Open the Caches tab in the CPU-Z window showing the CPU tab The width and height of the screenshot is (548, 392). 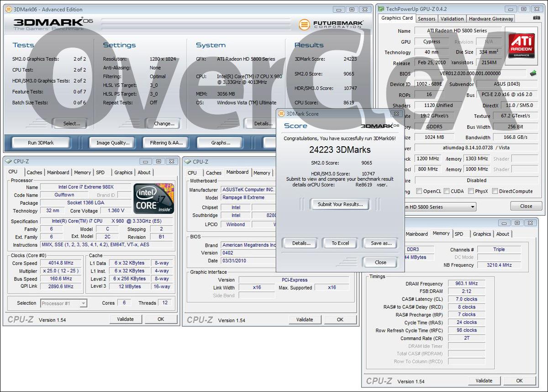coord(34,172)
